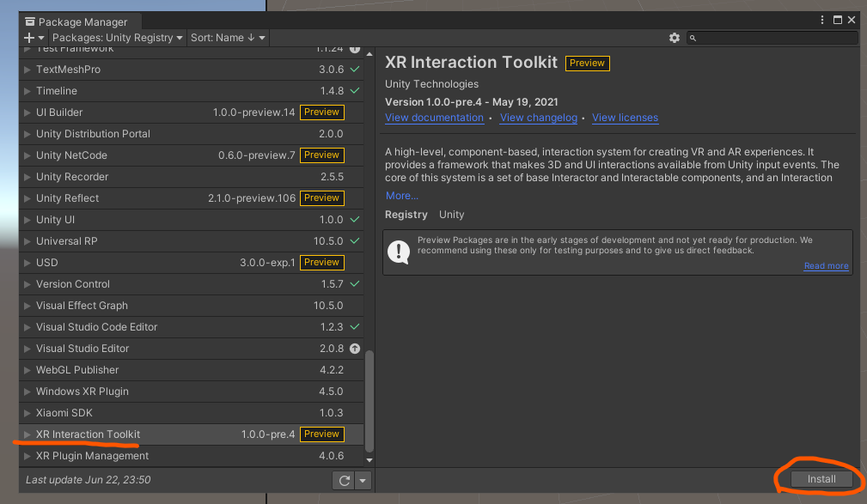
Task: Click the plus icon to add a package
Action: tap(29, 38)
